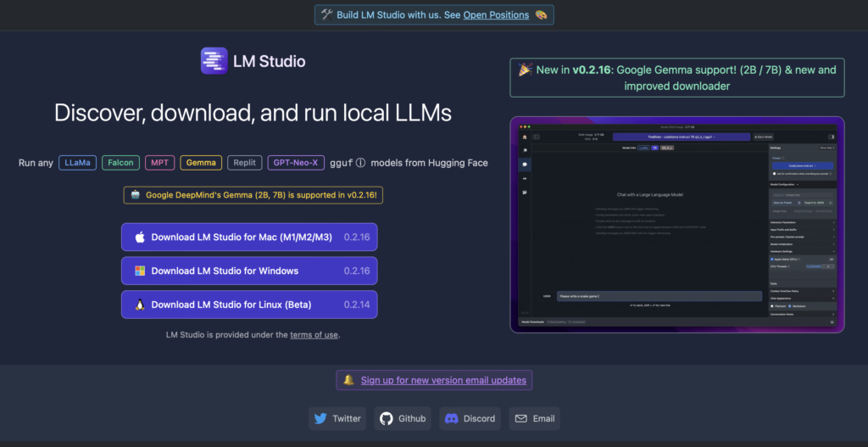
Task: Click the Google DeepMind's Gemma supported banner
Action: pyautogui.click(x=253, y=195)
